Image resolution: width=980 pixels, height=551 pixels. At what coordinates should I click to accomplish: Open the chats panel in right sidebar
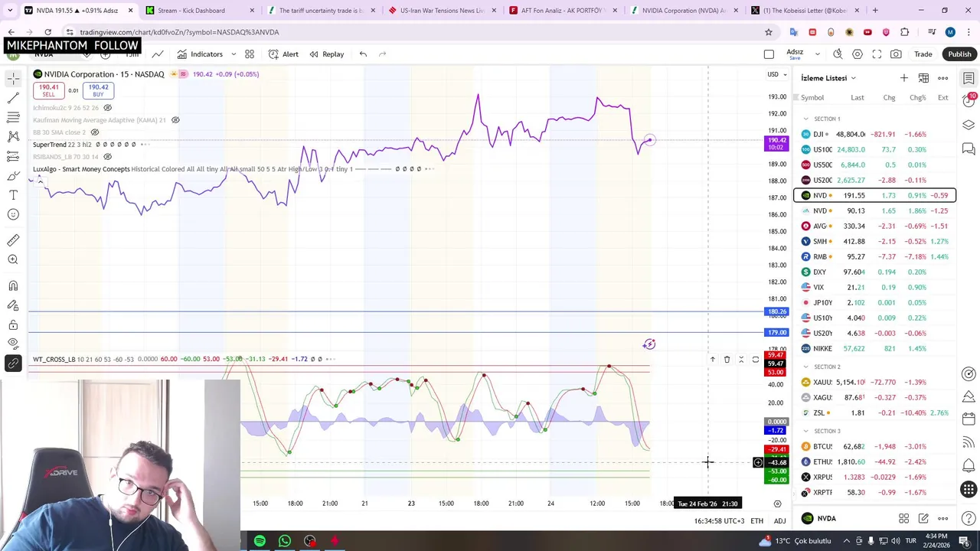[x=969, y=148]
